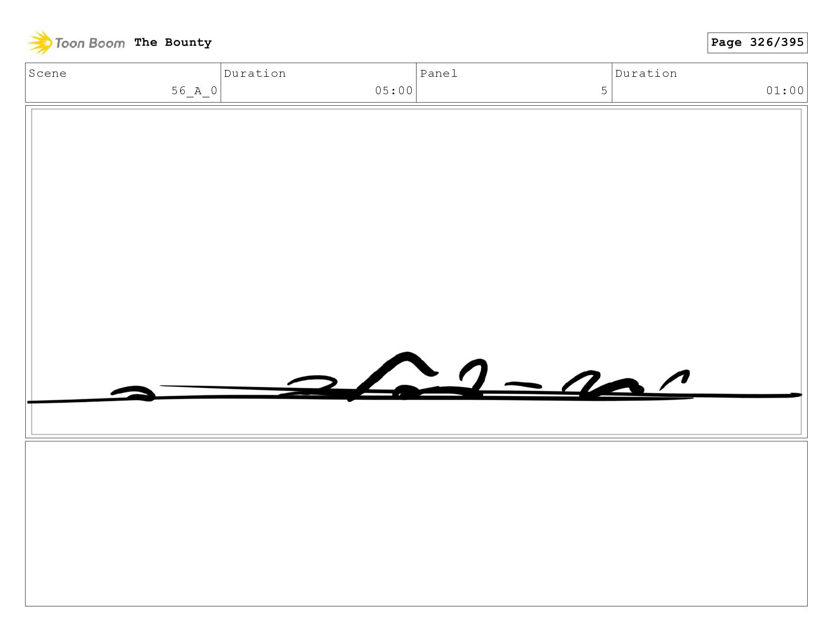Click the Panel label
The width and height of the screenshot is (834, 644).
click(x=439, y=74)
